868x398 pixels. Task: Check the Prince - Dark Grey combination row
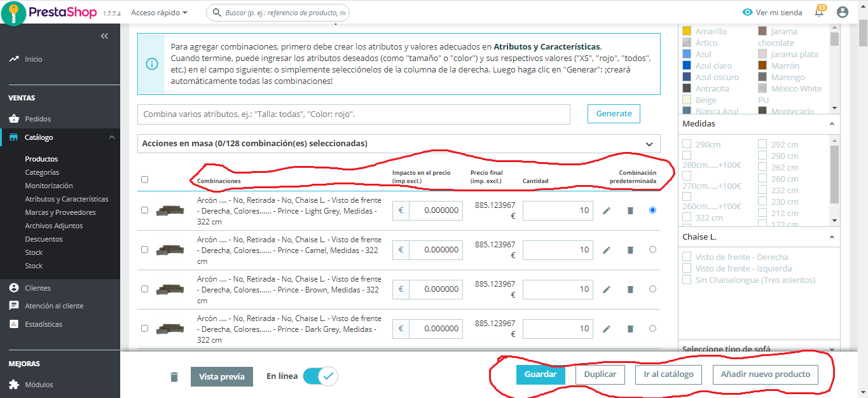click(144, 328)
